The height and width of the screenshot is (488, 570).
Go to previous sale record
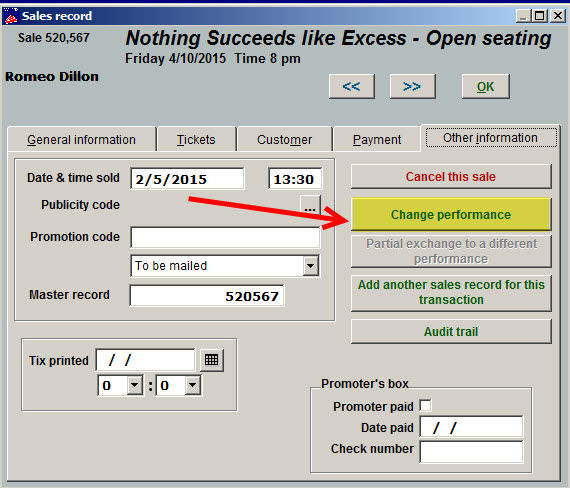(351, 86)
